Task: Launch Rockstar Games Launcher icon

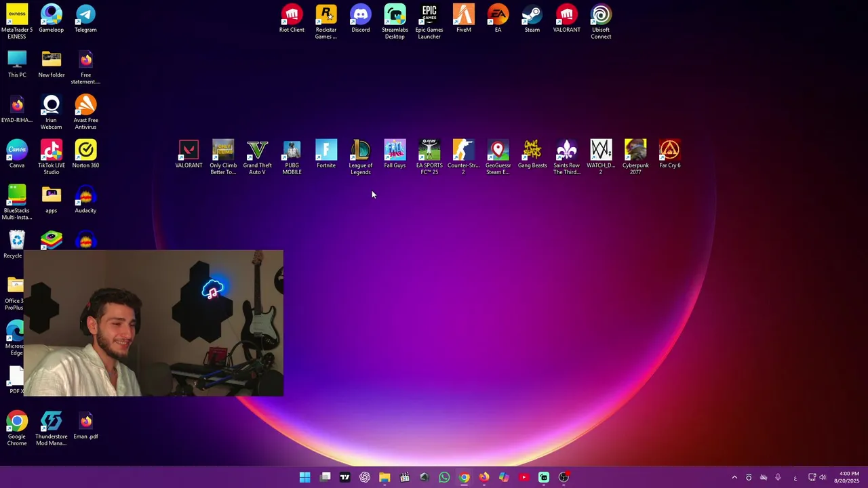Action: pyautogui.click(x=326, y=22)
